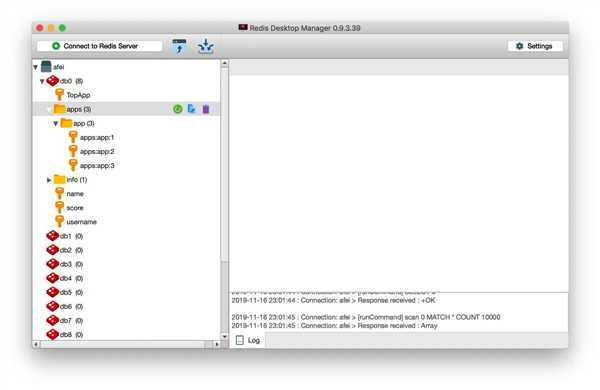Image resolution: width=600 pixels, height=390 pixels.
Task: Select db4 (0) database
Action: pyautogui.click(x=71, y=279)
